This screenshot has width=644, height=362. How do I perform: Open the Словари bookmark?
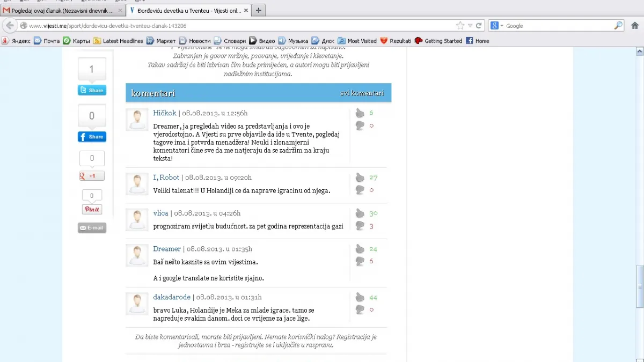(230, 41)
